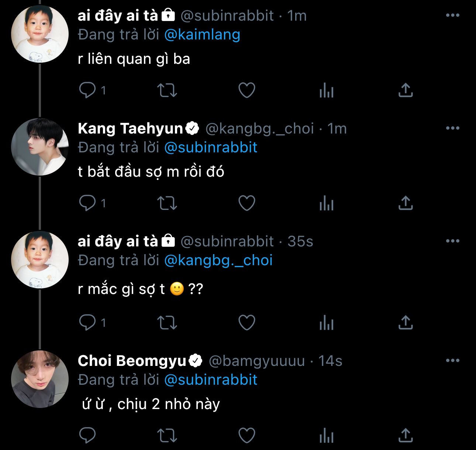This screenshot has height=450, width=476.
Task: Open @subinrabbit mention in Beomgyu's reply
Action: click(210, 380)
